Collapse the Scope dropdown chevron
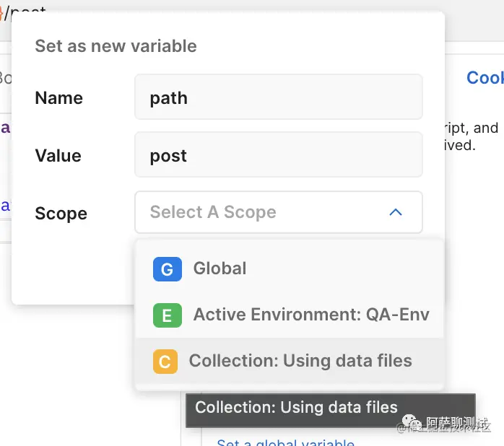This screenshot has width=504, height=446. pos(396,212)
